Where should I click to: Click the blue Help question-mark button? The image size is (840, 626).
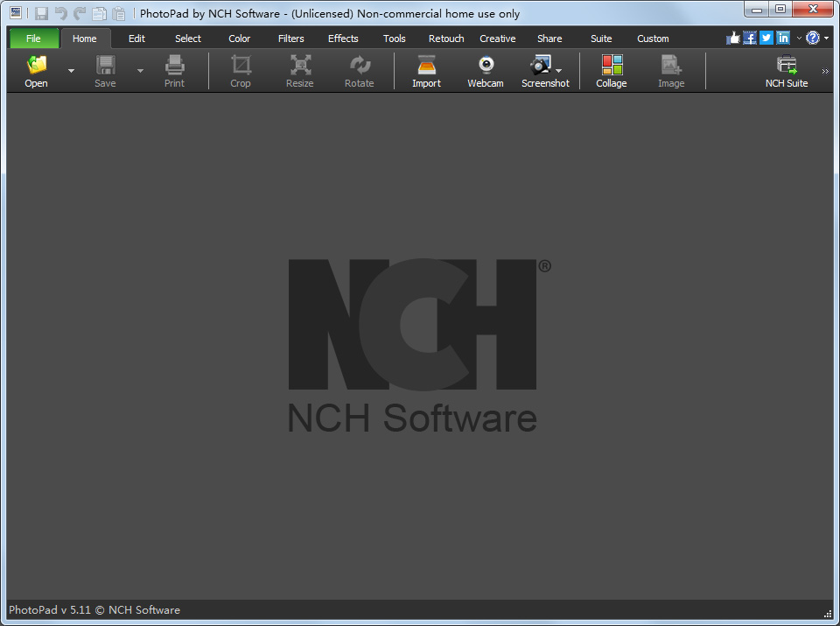[813, 38]
